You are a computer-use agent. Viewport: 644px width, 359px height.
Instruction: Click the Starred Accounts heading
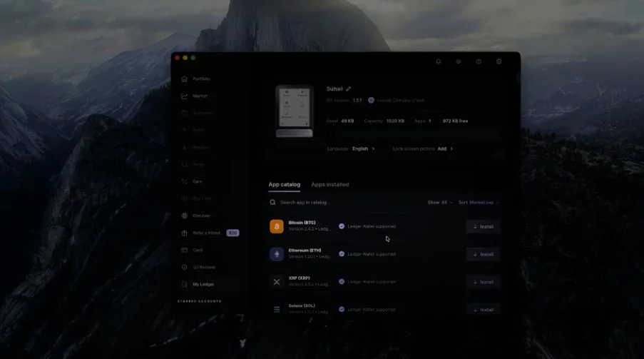199,301
